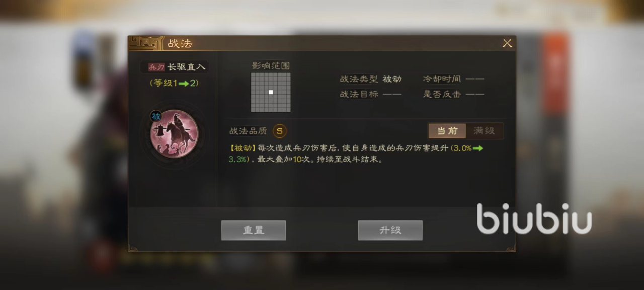Image resolution: width=644 pixels, height=290 pixels.
Task: Click the green arrow after 3.0% value
Action: point(477,149)
